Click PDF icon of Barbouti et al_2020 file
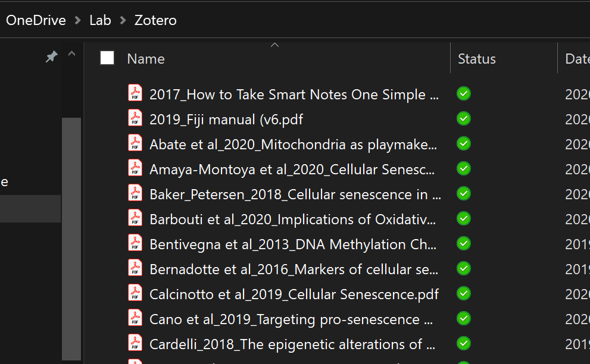This screenshot has height=364, width=590. coord(135,218)
